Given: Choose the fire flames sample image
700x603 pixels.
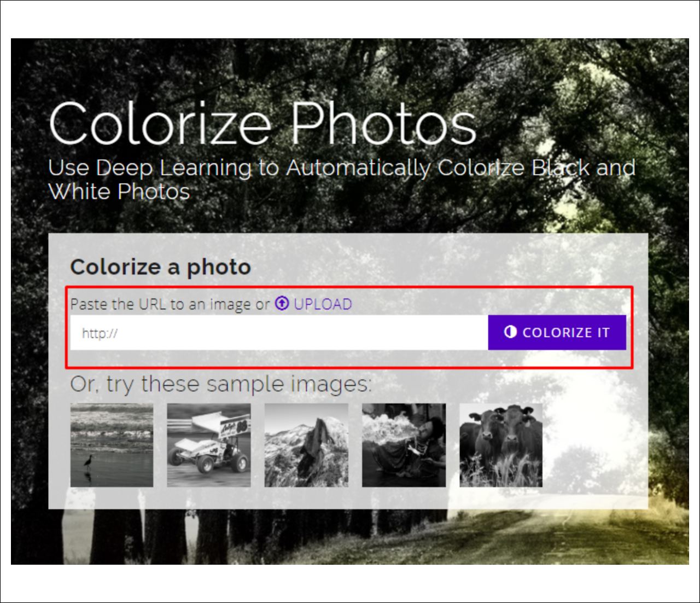Looking at the screenshot, I should 404,445.
